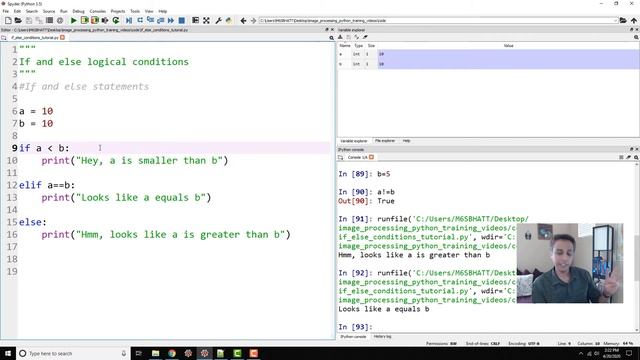The height and width of the screenshot is (360, 640).
Task: Select the IPython console bottom tab
Action: (x=353, y=337)
